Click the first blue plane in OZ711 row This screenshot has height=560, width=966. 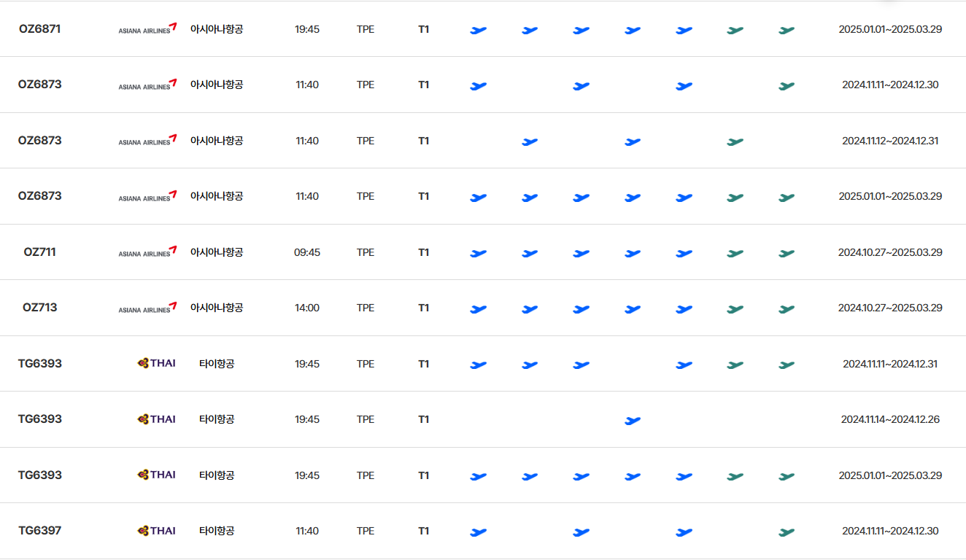pyautogui.click(x=478, y=254)
